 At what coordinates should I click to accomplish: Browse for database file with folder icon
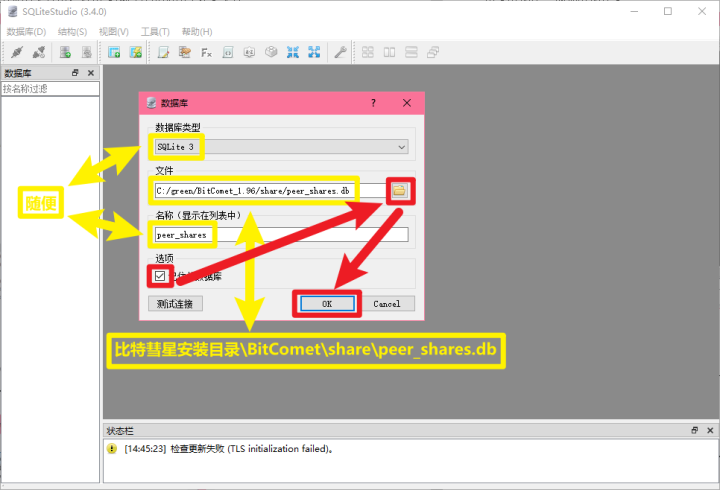399,191
